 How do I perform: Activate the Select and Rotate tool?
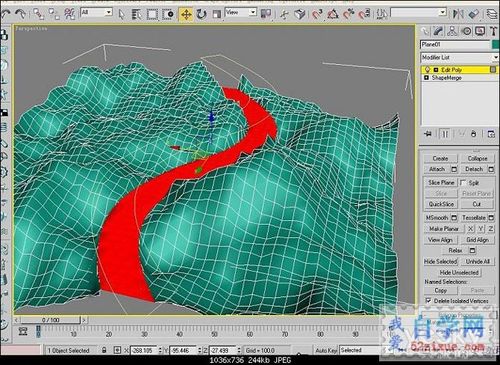click(201, 14)
